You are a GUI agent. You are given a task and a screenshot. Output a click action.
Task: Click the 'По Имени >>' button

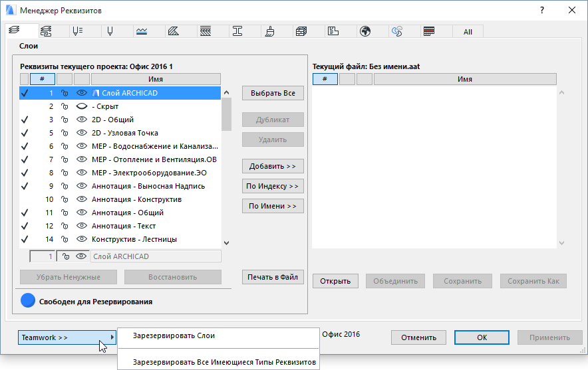coord(273,206)
